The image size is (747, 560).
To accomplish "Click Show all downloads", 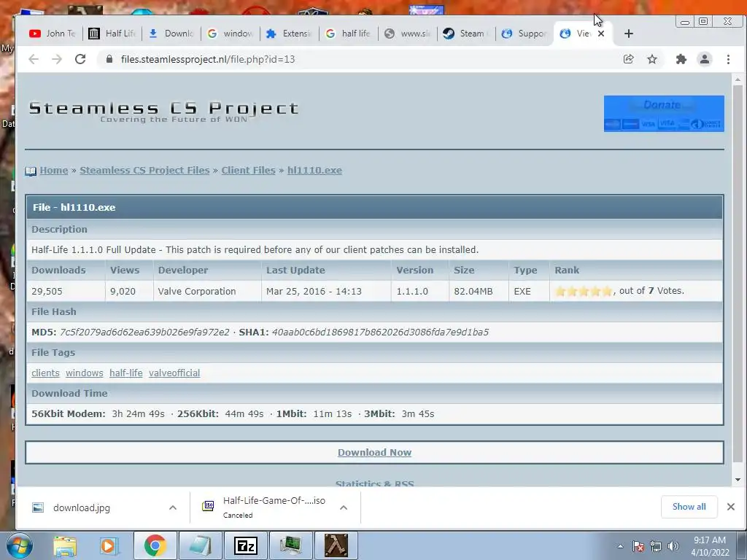I will (689, 507).
